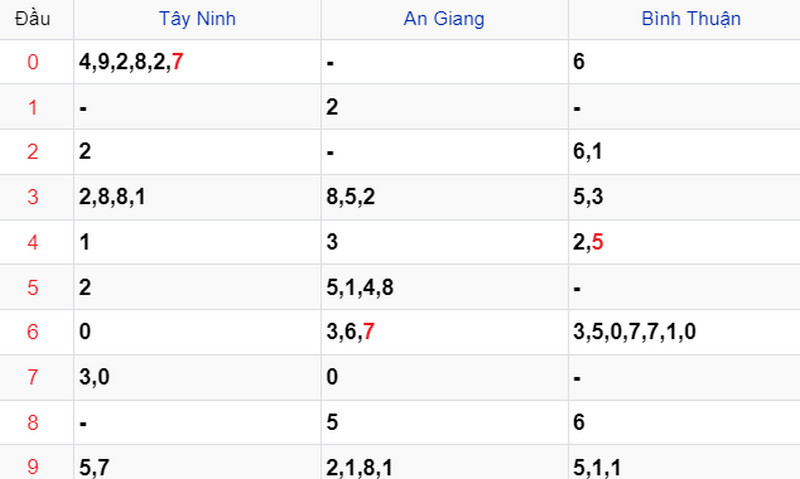Click the An Giang column header
Screen dimensions: 800x479
pyautogui.click(x=444, y=18)
